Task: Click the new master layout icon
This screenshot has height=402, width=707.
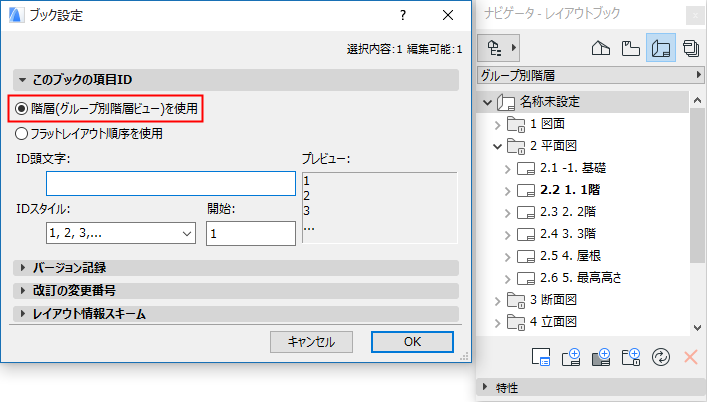Action: click(601, 357)
